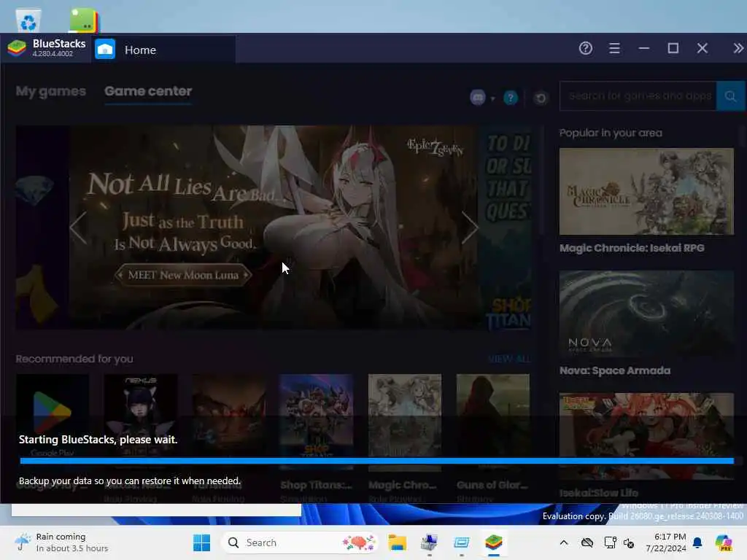747x560 pixels.
Task: Close the BlueStacks window
Action: point(703,48)
